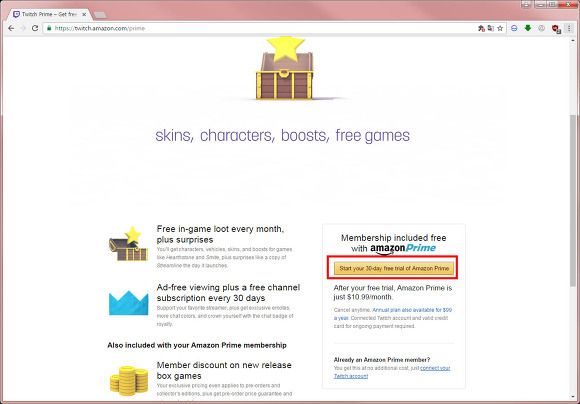Click the Amazon Prime logo

[x=403, y=248]
